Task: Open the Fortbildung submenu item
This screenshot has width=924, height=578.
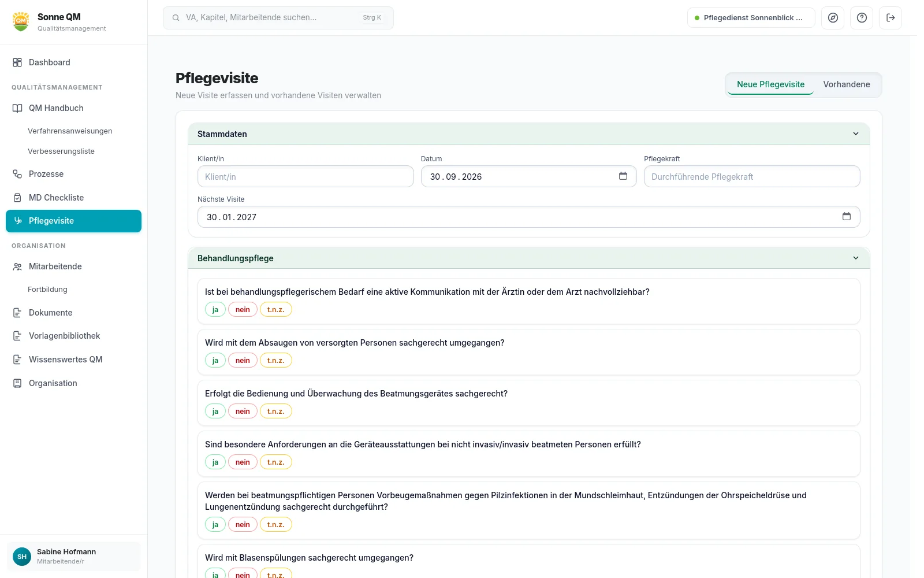Action: pyautogui.click(x=47, y=290)
